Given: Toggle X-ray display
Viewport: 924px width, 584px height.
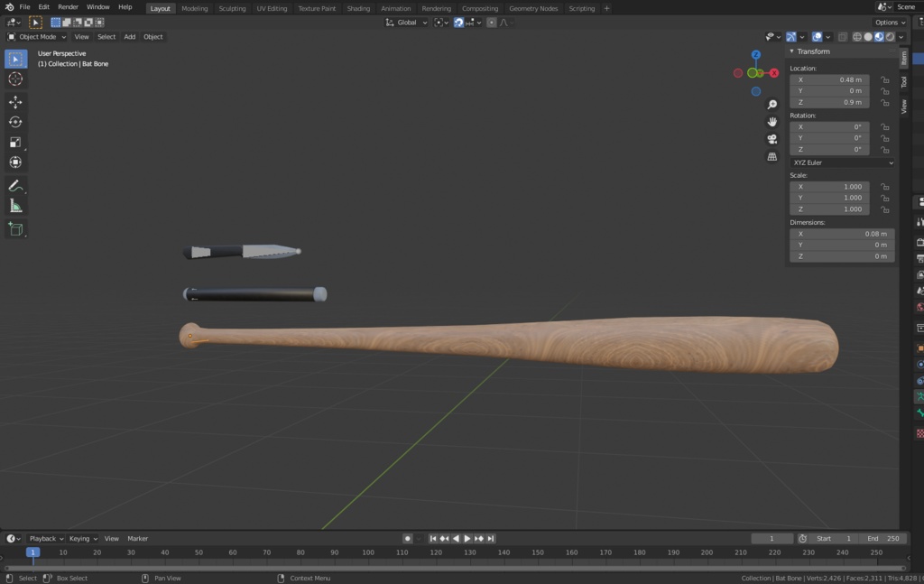Looking at the screenshot, I should coord(843,36).
